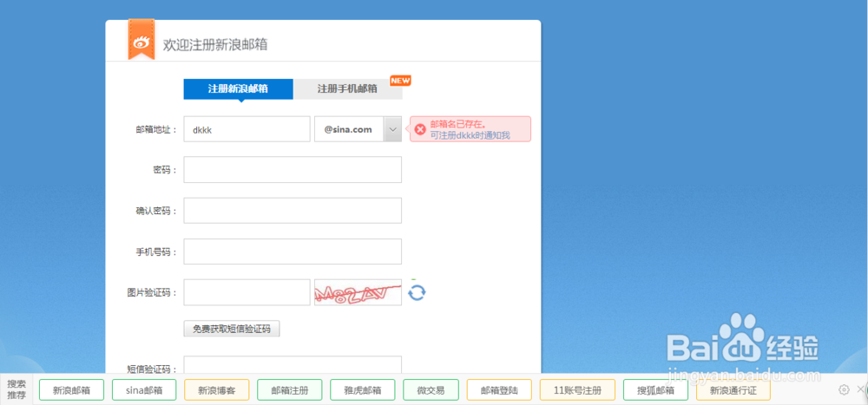Click the email address field containing dkkk
Screen dimensions: 868x405
[247, 129]
